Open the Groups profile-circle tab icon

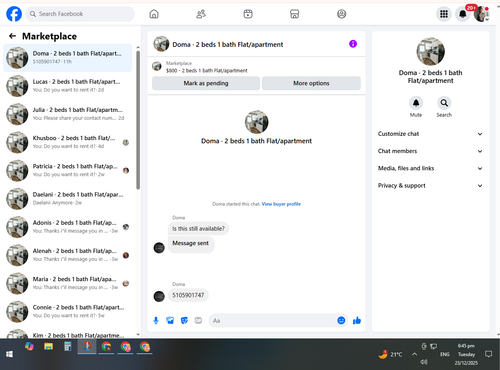[342, 14]
